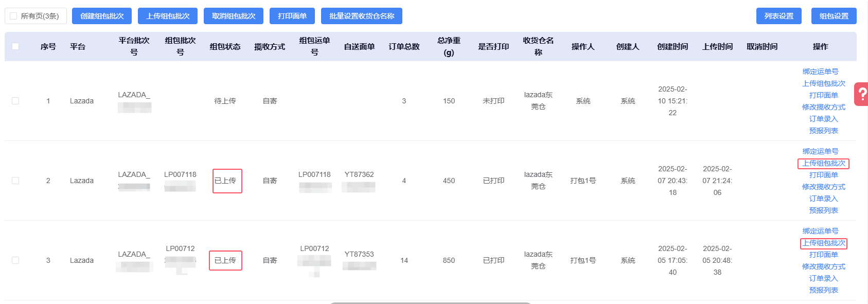Screen dimensions: 868x304
Task: Open 预报列表 link for row 1
Action: tap(823, 131)
